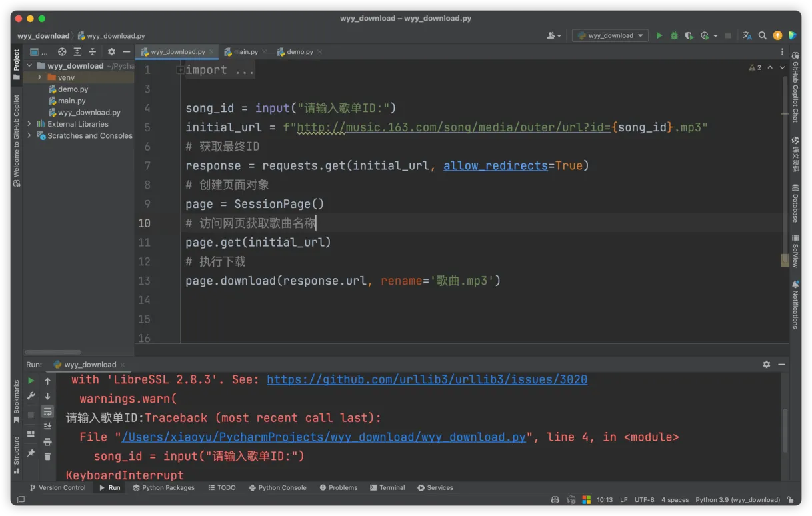The height and width of the screenshot is (516, 812).
Task: Click the orange IDE update arrow icon
Action: [x=777, y=35]
